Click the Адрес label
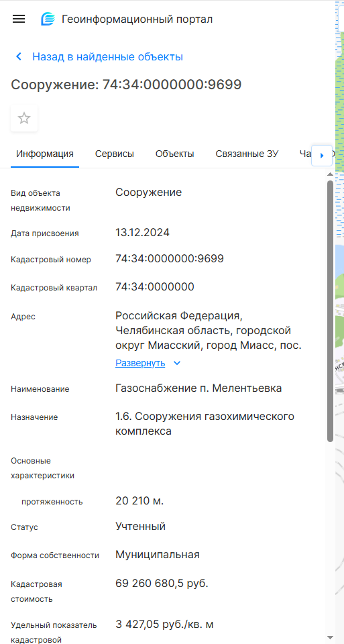 tap(23, 317)
